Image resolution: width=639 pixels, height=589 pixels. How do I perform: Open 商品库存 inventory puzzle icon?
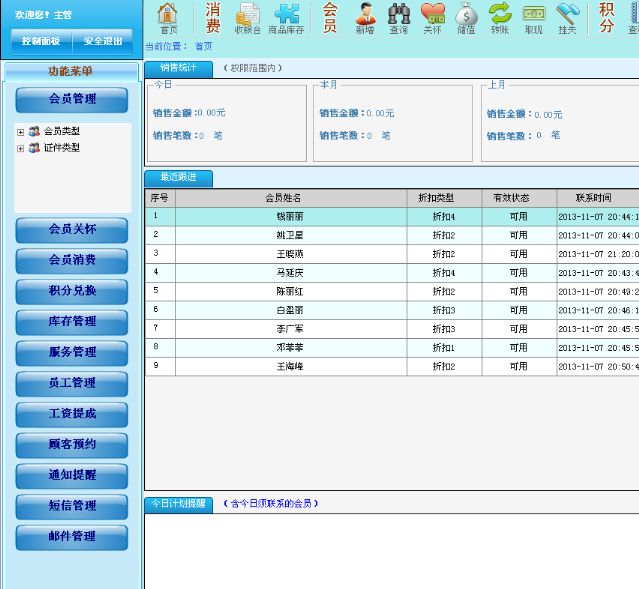coord(287,17)
